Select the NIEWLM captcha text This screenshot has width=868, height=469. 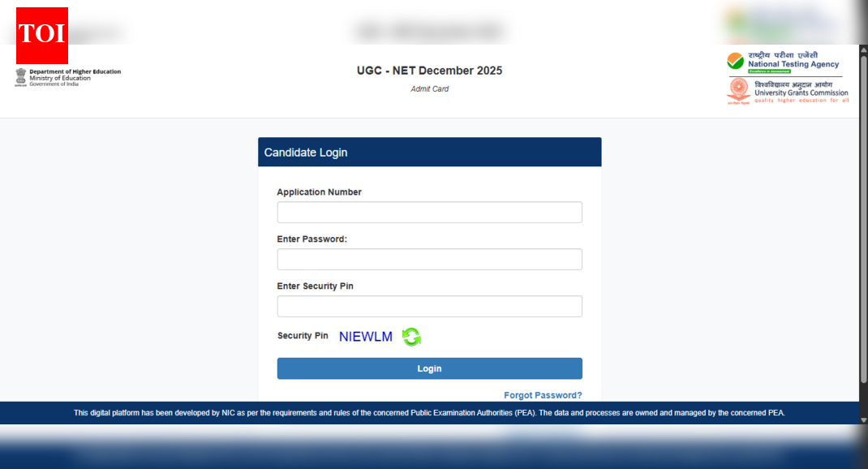pos(364,335)
